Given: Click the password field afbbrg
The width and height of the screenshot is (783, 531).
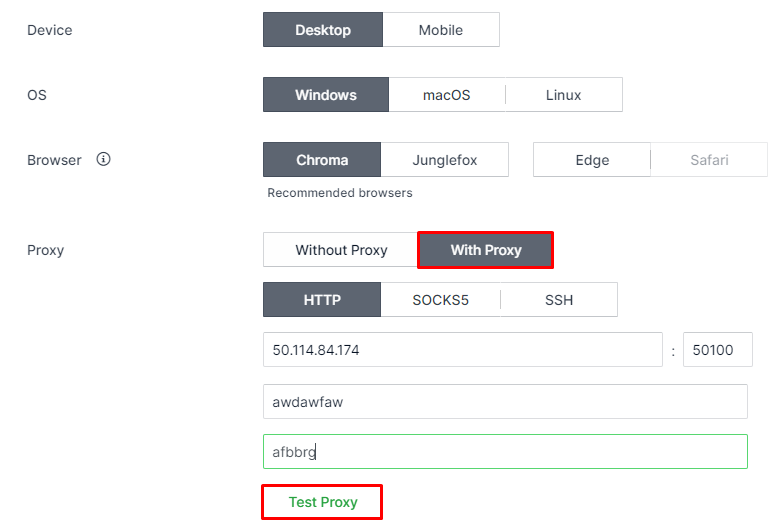Looking at the screenshot, I should [x=505, y=452].
